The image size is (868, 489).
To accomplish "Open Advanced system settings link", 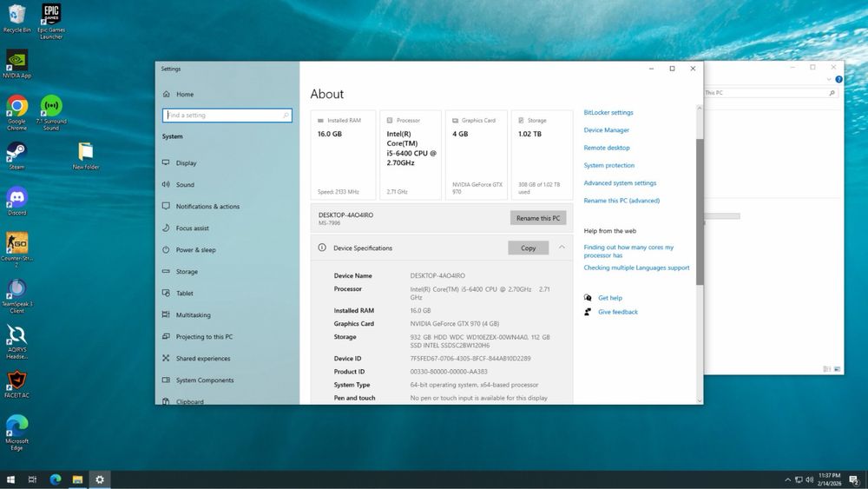I will 620,182.
